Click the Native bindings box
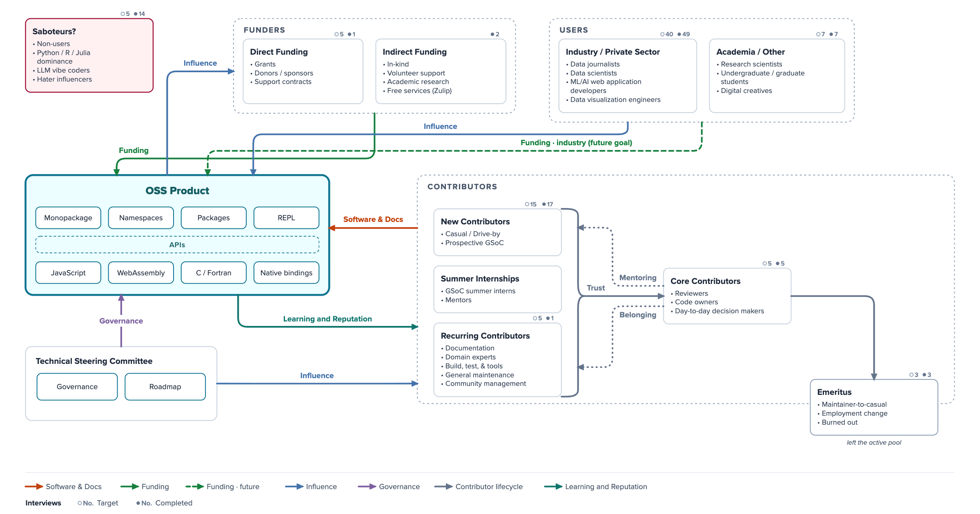Viewport: 980px width, 514px height. click(286, 273)
